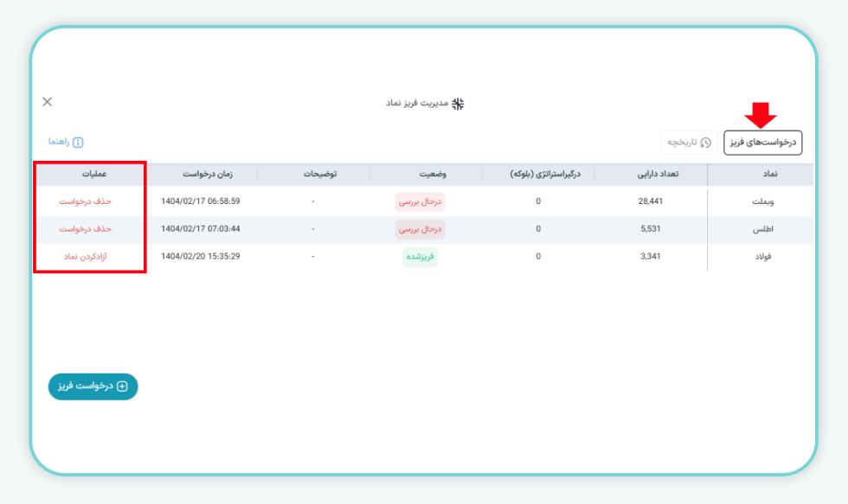848x504 pixels.
Task: Select the asset count 3,341 cell
Action: pos(652,257)
